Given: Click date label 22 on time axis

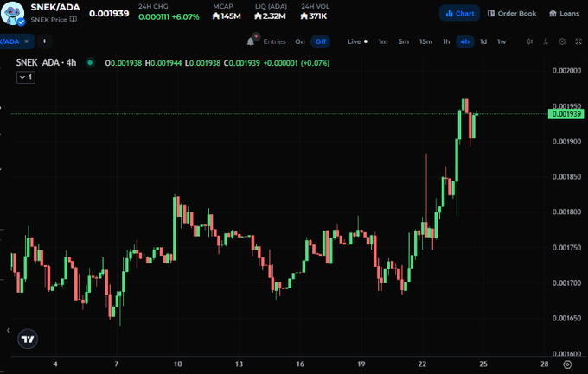Looking at the screenshot, I should [x=422, y=364].
